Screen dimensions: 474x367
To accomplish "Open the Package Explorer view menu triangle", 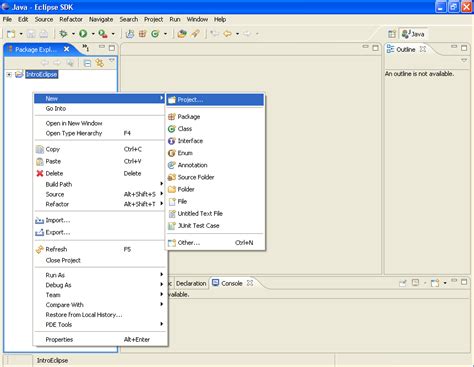I will point(112,61).
